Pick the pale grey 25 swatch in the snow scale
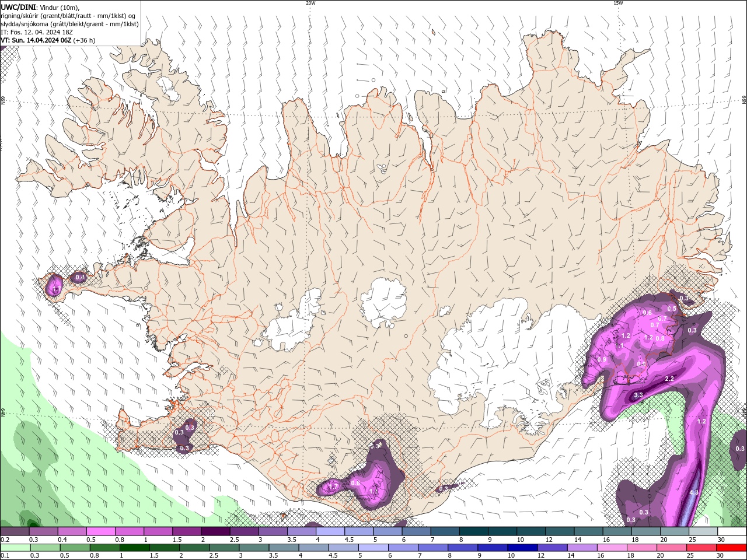 (704, 531)
